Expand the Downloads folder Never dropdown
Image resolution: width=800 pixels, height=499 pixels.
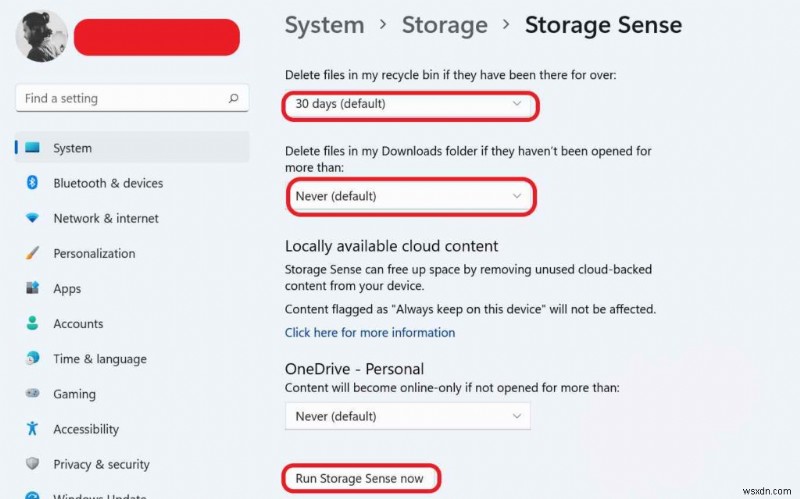point(408,197)
